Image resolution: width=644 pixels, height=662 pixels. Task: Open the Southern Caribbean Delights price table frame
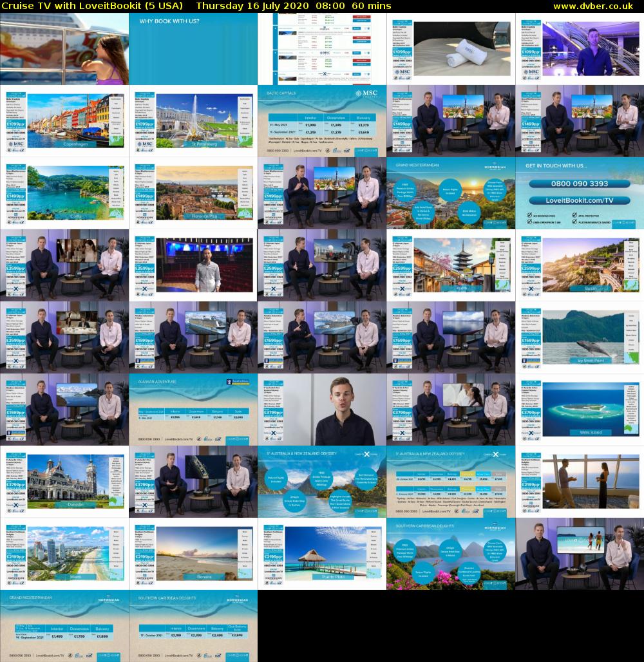(193, 626)
